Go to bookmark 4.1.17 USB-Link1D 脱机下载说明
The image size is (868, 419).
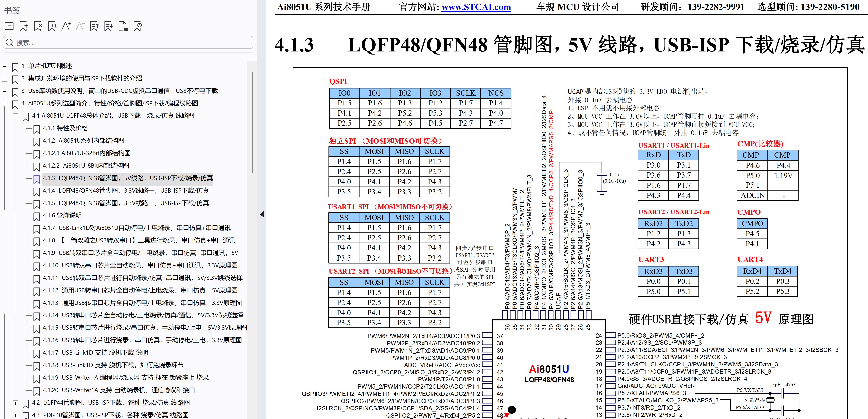(x=95, y=353)
